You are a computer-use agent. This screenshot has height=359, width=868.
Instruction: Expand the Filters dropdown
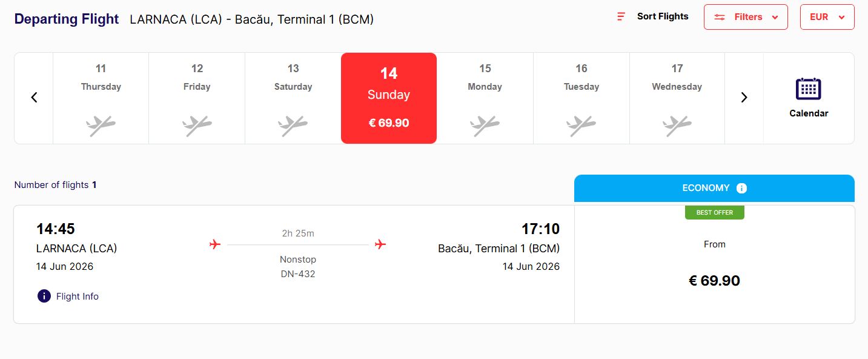tap(775, 17)
